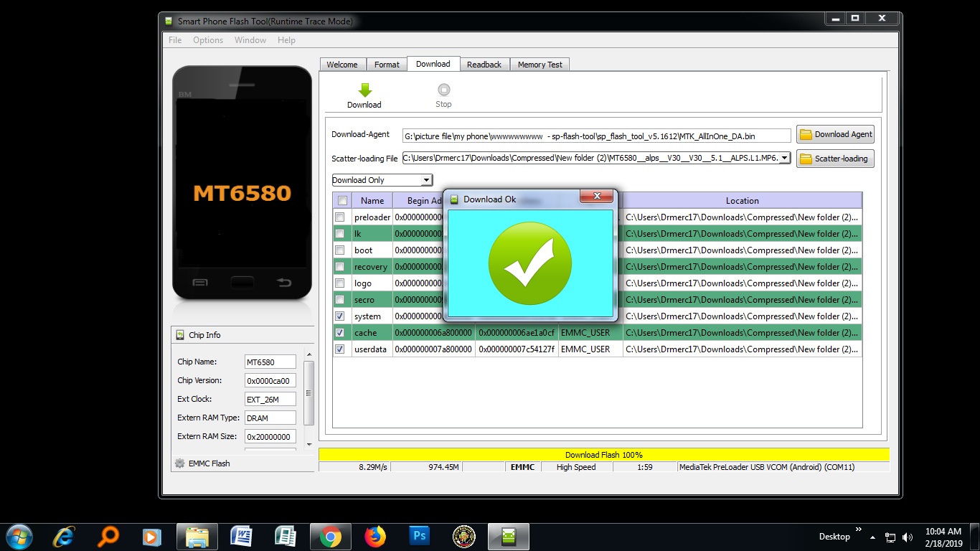
Task: Click the Desktop toolbar label in taskbar
Action: [x=834, y=536]
